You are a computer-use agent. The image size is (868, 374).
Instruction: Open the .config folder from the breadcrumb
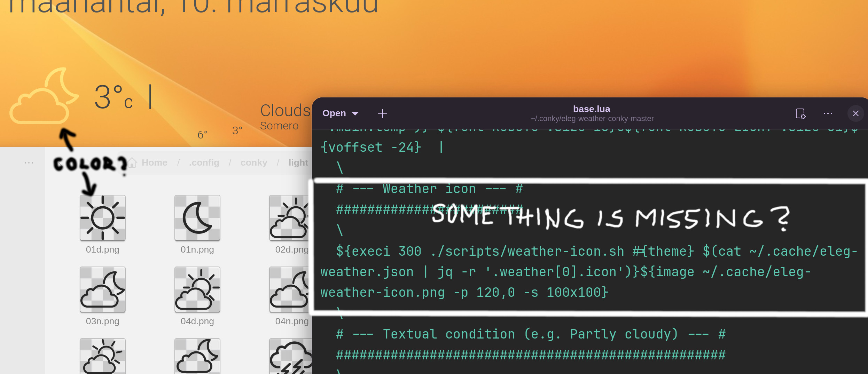click(204, 162)
